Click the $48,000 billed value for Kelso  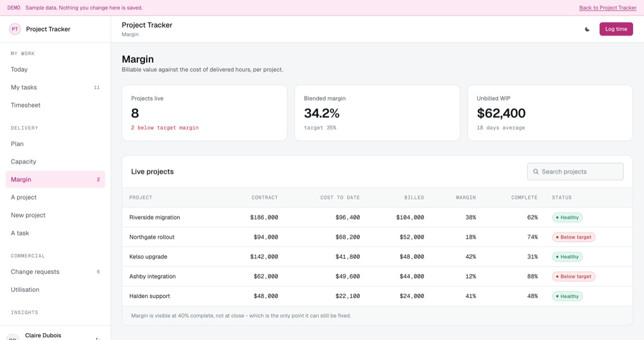412,257
